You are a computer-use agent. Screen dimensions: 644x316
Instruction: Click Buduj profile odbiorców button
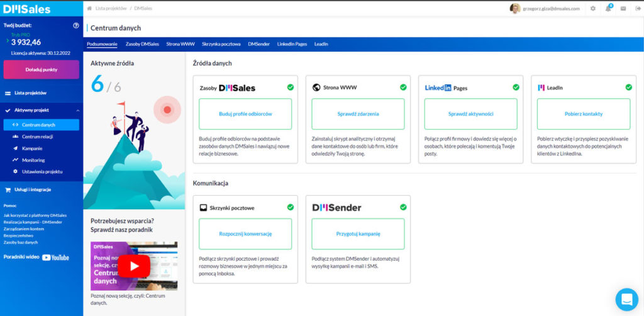tap(245, 114)
